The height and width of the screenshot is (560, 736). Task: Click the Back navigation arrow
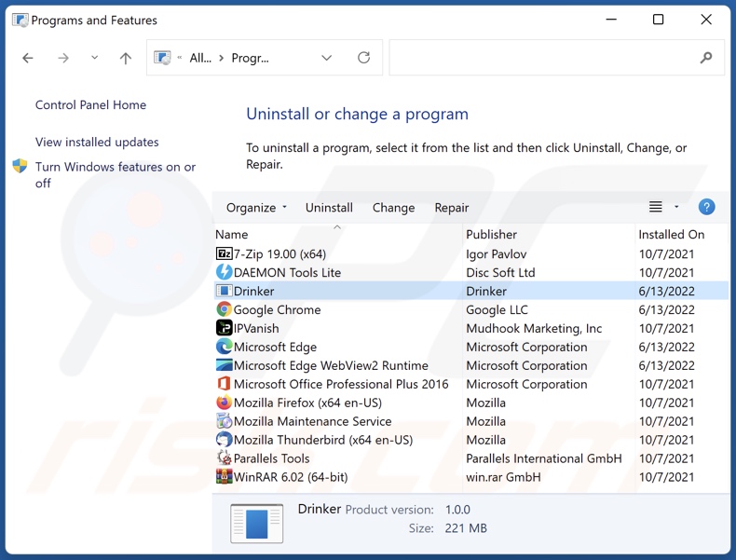pyautogui.click(x=28, y=58)
